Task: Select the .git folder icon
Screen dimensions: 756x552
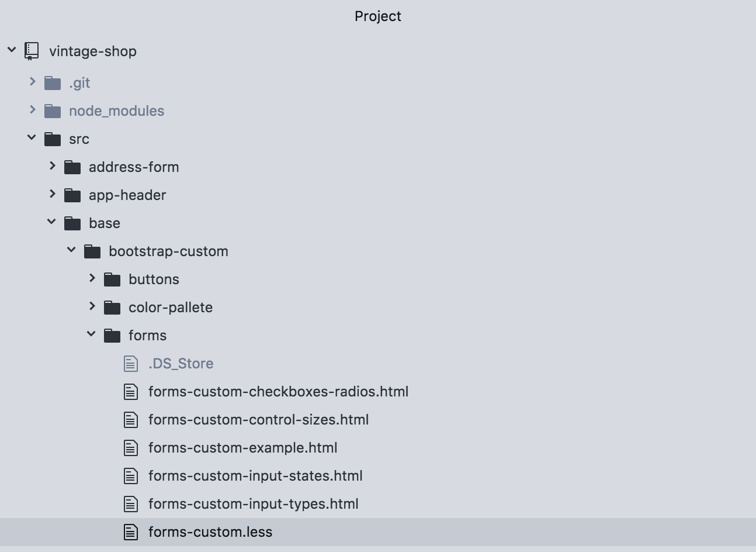Action: (53, 82)
